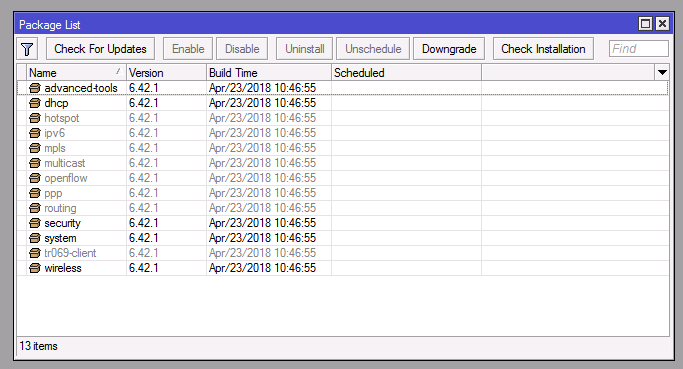Image resolution: width=683 pixels, height=369 pixels.
Task: Sort by Scheduled column header
Action: tap(406, 73)
